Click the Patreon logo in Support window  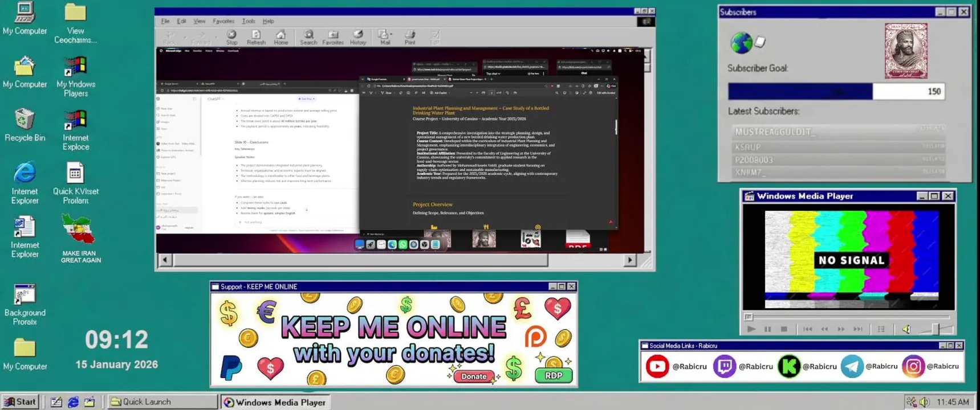[535, 337]
